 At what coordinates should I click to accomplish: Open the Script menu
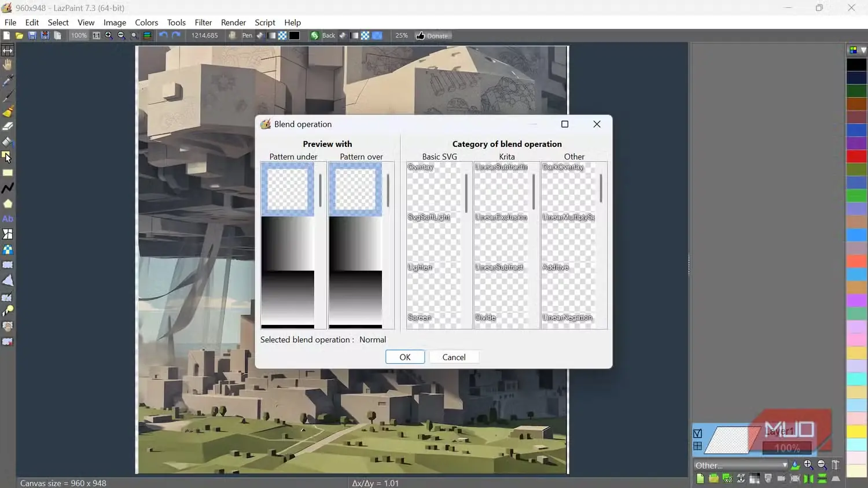click(x=265, y=23)
